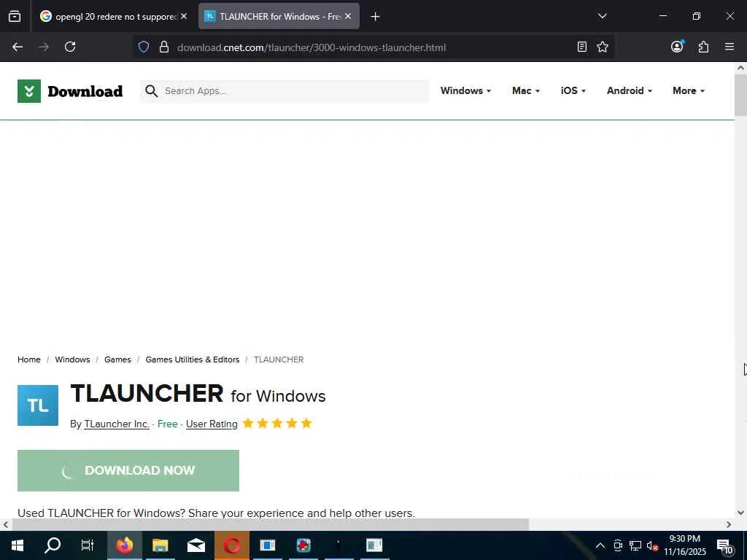
Task: Click the horizontal scrollbar thumb
Action: point(270,524)
